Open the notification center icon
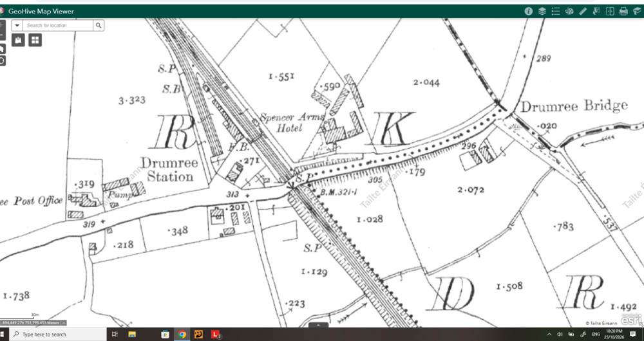Viewport: 644px width, 341px height. tap(633, 335)
